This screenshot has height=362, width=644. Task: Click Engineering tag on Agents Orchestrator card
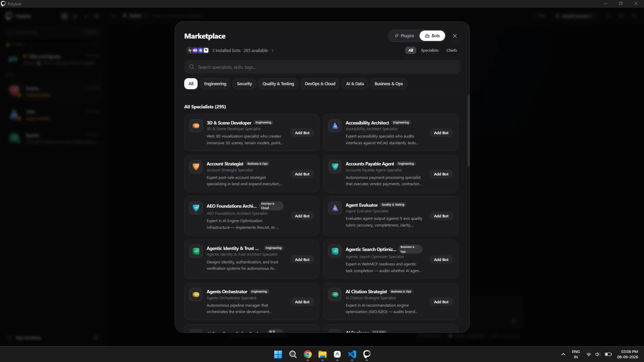click(259, 292)
